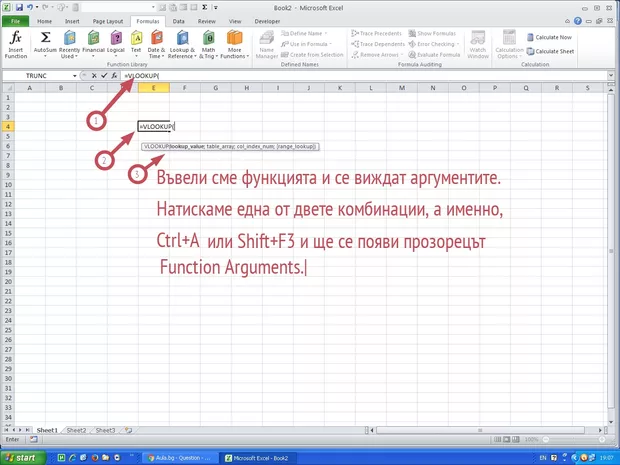
Task: Click Calculate Sheet
Action: tap(550, 51)
